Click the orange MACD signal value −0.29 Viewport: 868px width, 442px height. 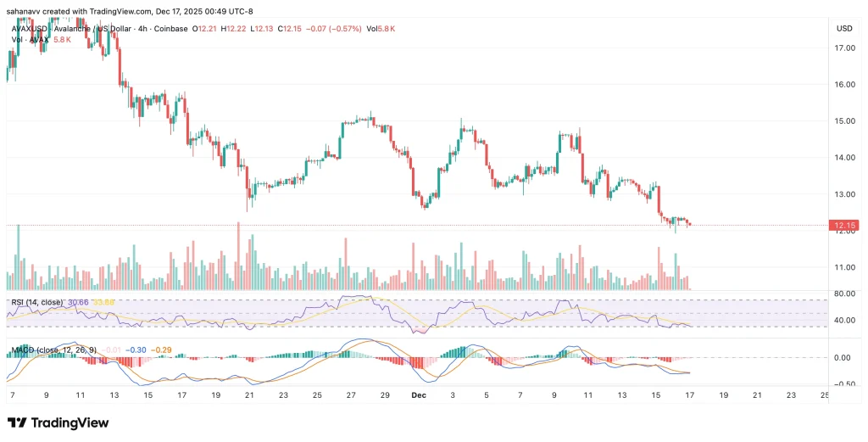click(x=161, y=349)
